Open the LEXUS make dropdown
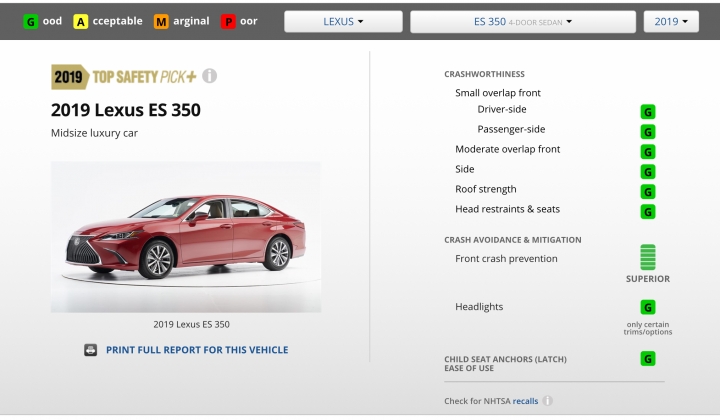Viewport: 720px width, 420px height. coord(343,22)
